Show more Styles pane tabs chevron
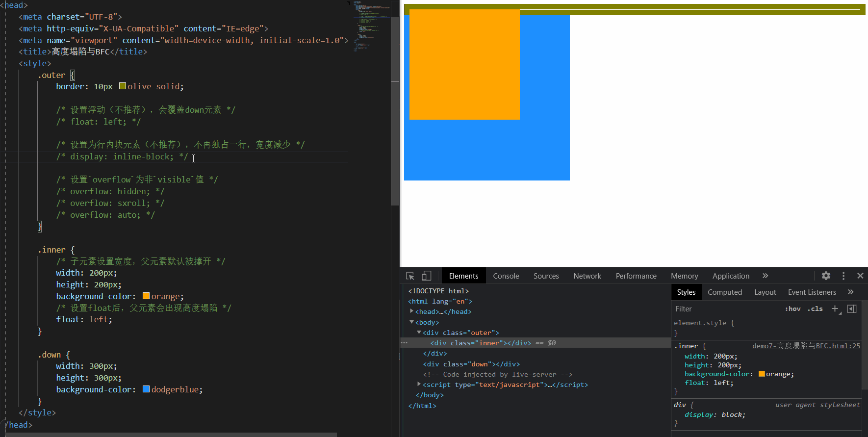Viewport: 868px width, 437px height. (x=851, y=292)
